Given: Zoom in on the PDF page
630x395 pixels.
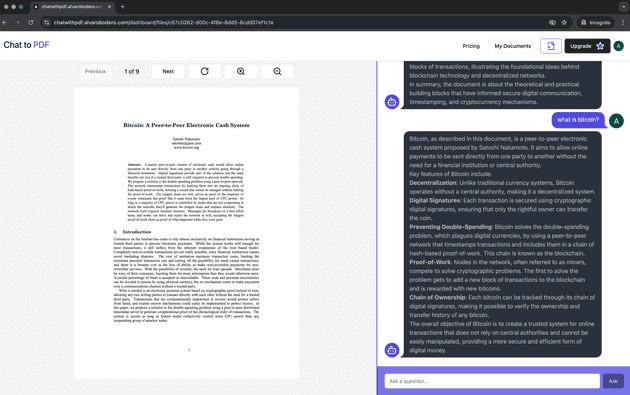Looking at the screenshot, I should 241,71.
